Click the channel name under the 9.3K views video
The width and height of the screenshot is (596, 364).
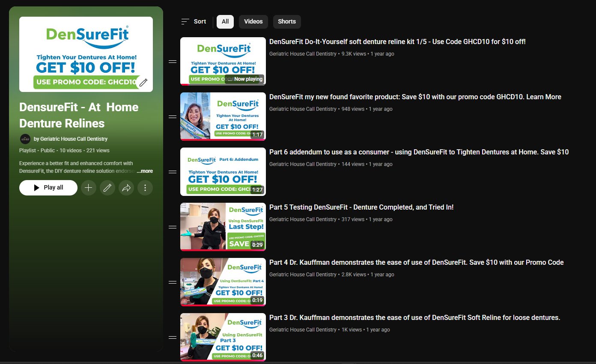pos(303,54)
